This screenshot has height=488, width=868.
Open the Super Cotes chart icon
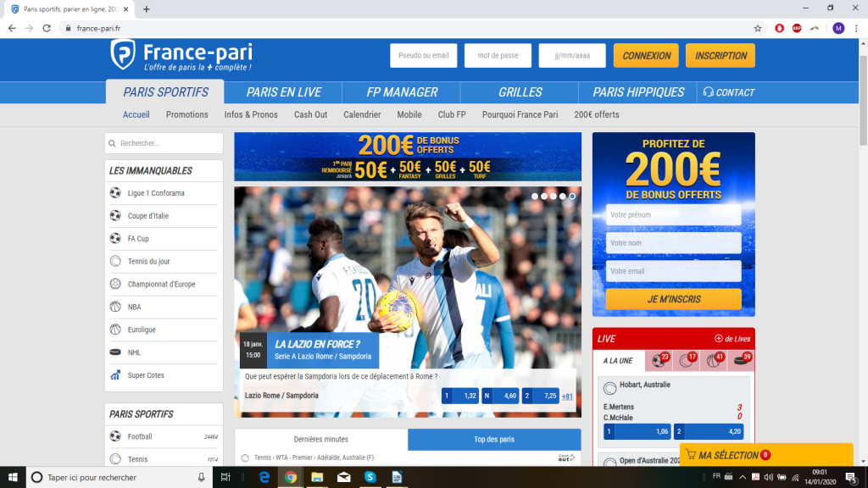coord(115,374)
